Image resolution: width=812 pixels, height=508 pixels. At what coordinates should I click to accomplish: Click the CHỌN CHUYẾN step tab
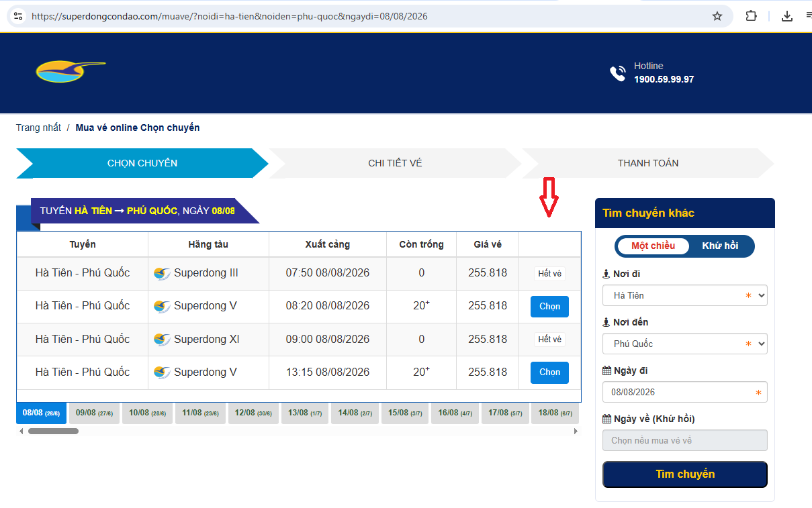point(142,163)
